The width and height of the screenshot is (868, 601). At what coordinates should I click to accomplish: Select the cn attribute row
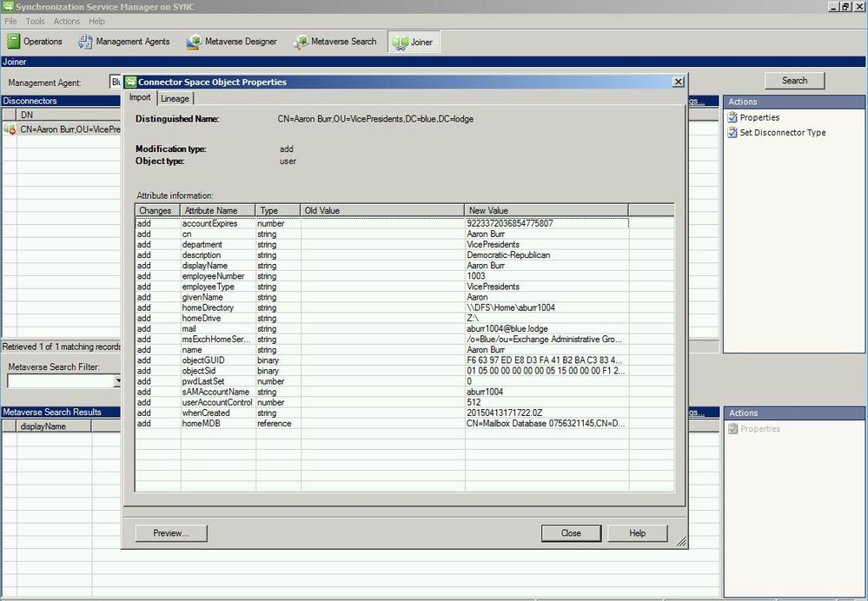(382, 234)
